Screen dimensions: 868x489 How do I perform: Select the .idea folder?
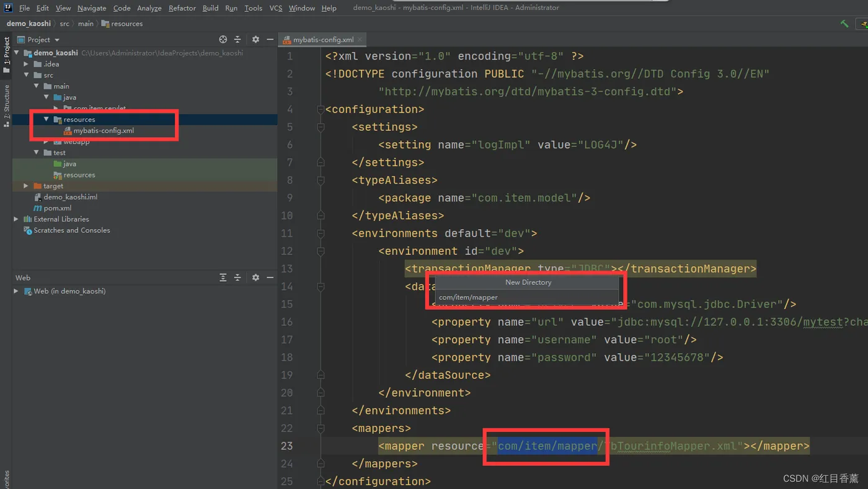[46, 64]
